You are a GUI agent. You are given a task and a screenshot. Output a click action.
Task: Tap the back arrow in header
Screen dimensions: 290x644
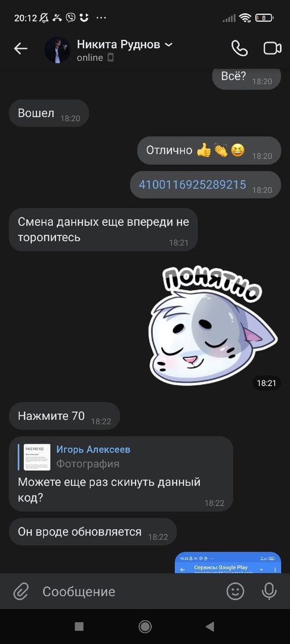point(20,49)
